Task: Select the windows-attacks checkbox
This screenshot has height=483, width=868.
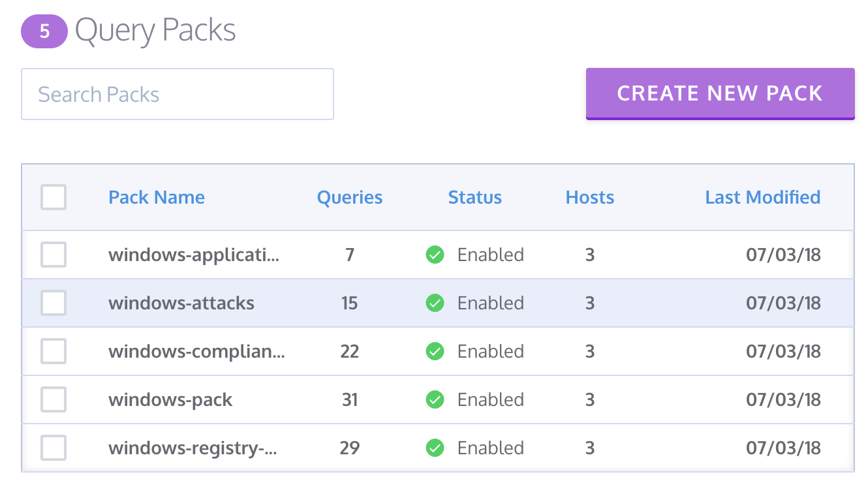Action: click(54, 303)
